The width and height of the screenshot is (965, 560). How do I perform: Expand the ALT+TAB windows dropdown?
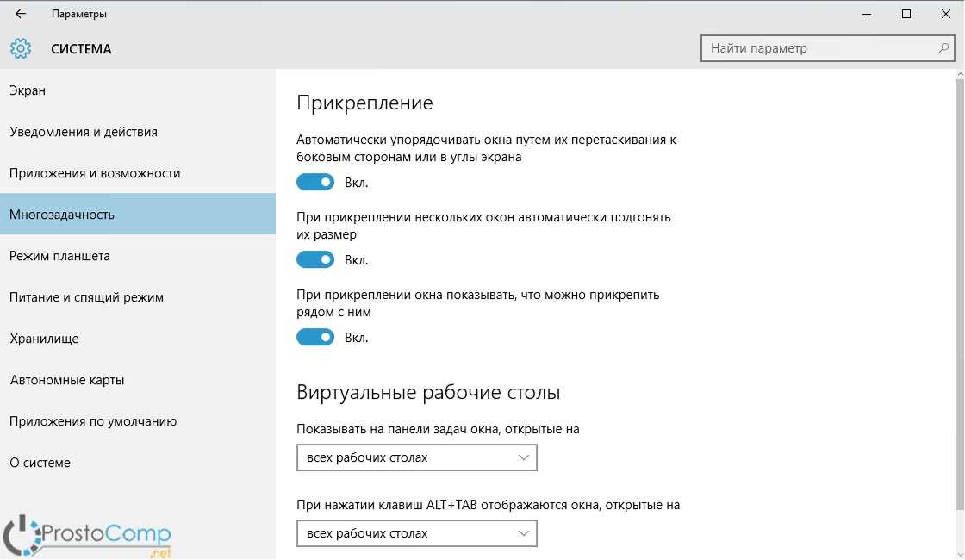(x=416, y=533)
